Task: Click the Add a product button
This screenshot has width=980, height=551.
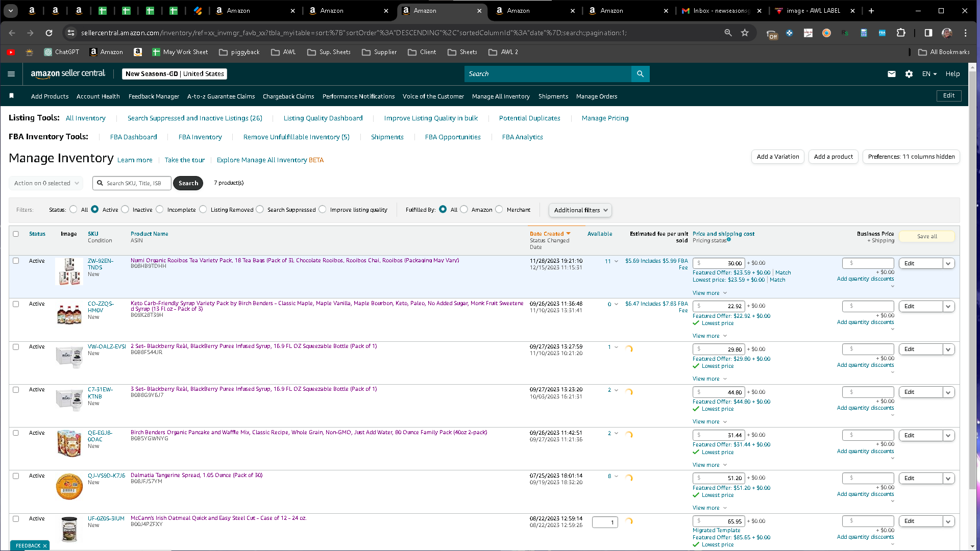Action: click(834, 157)
